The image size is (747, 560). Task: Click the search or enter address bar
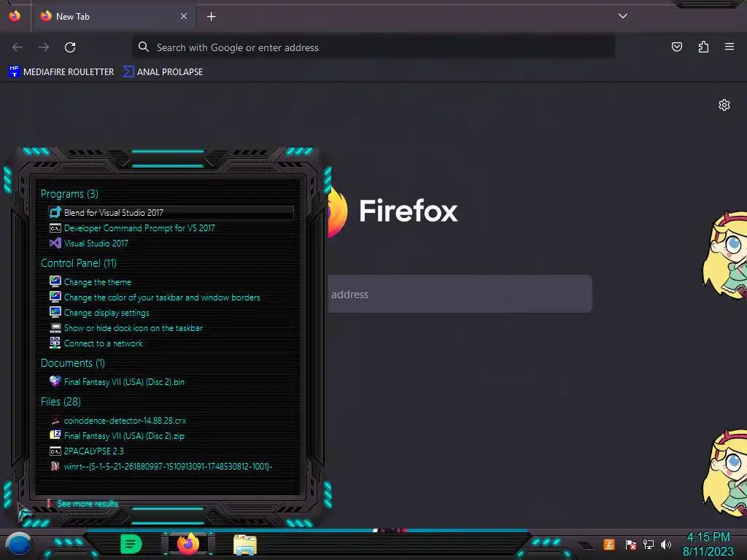(x=373, y=47)
